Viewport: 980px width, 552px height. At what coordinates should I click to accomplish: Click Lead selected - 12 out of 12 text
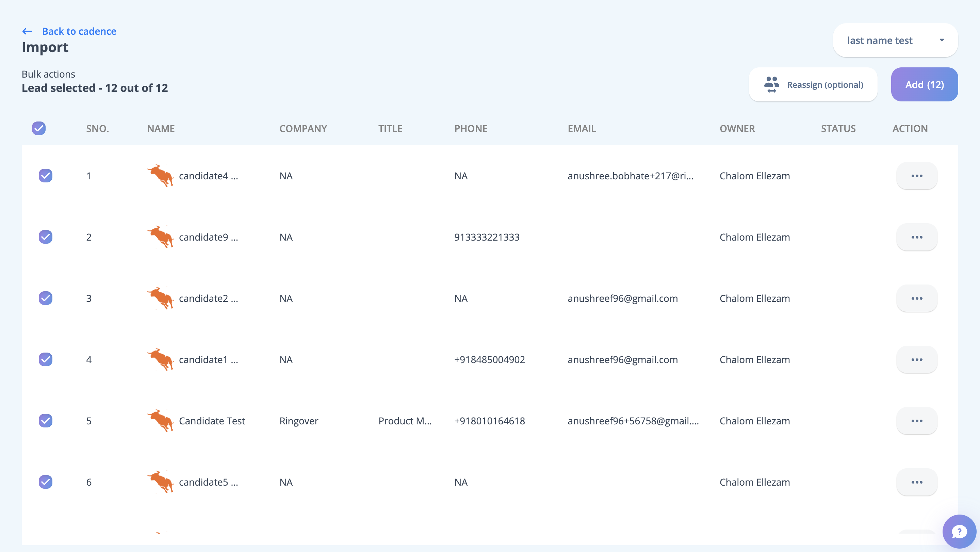[95, 88]
